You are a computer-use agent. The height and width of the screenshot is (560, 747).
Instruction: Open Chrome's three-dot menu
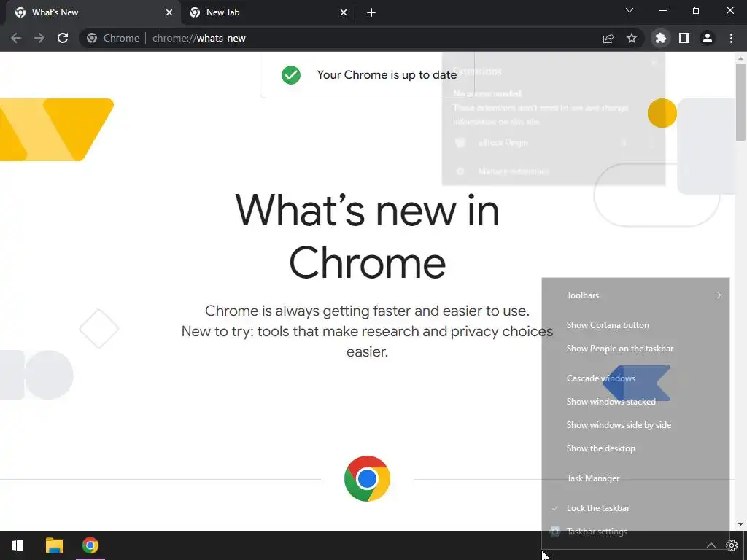click(731, 38)
